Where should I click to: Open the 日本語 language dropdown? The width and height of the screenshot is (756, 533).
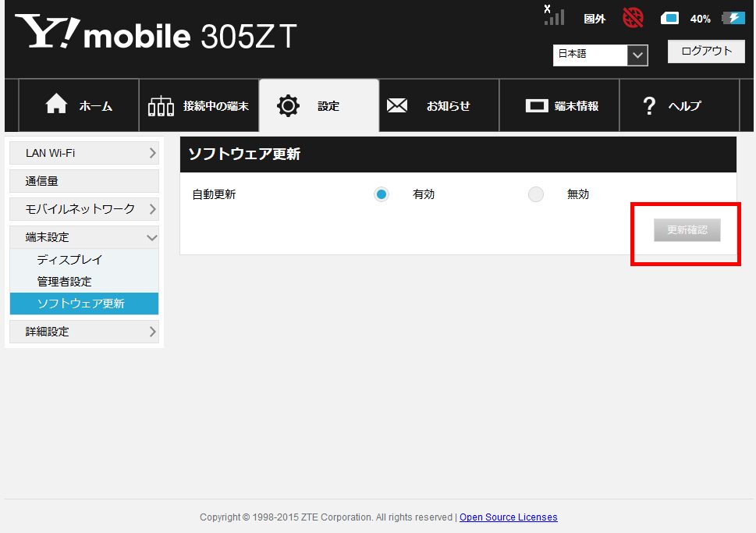pos(600,55)
